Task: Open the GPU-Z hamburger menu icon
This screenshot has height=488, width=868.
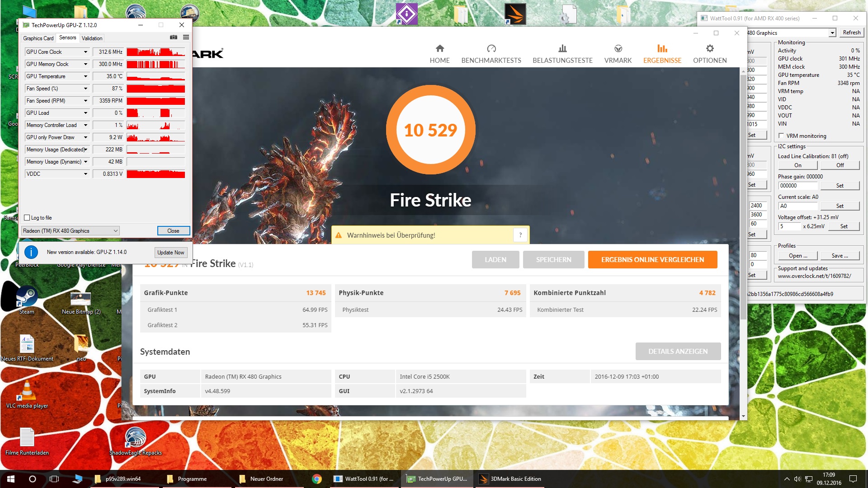Action: click(x=186, y=38)
